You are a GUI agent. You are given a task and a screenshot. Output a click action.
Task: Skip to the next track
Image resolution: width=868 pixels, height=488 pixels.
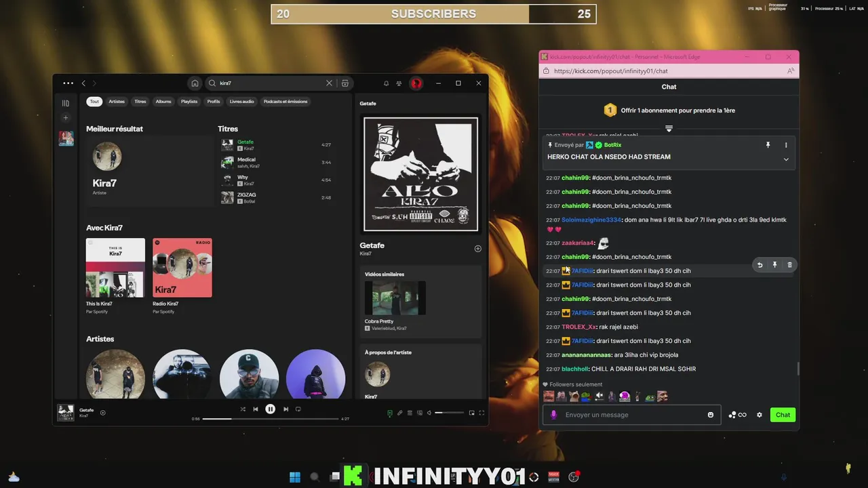[x=285, y=409]
